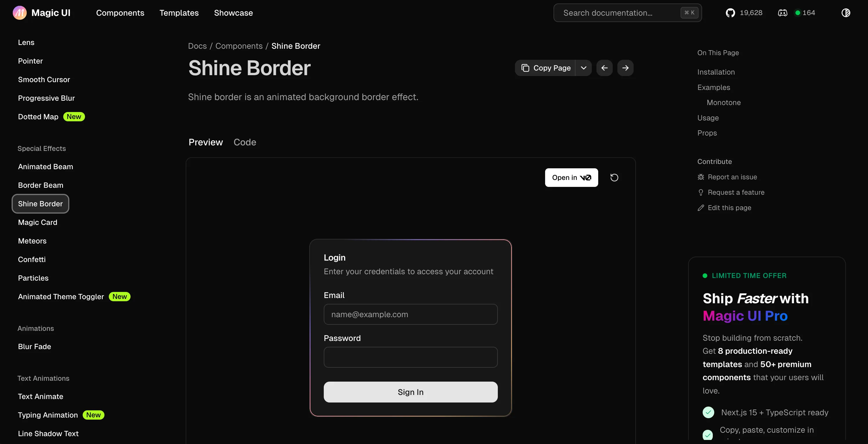Expand the Copy Page dropdown chevron
The image size is (868, 444).
pos(584,68)
